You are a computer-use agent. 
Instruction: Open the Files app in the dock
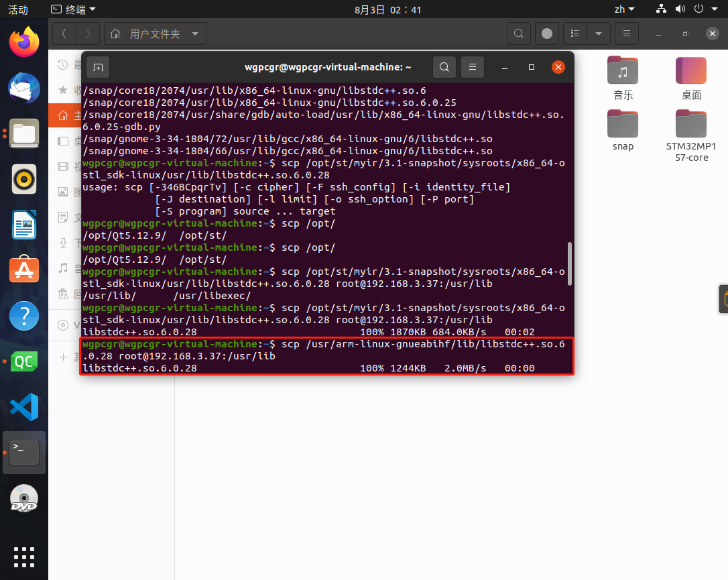point(24,133)
